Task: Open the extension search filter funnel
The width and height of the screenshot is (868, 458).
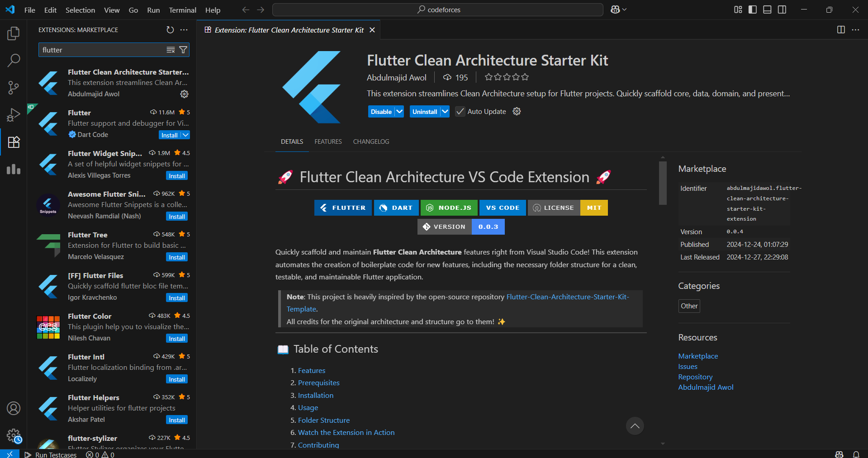Action: tap(183, 50)
